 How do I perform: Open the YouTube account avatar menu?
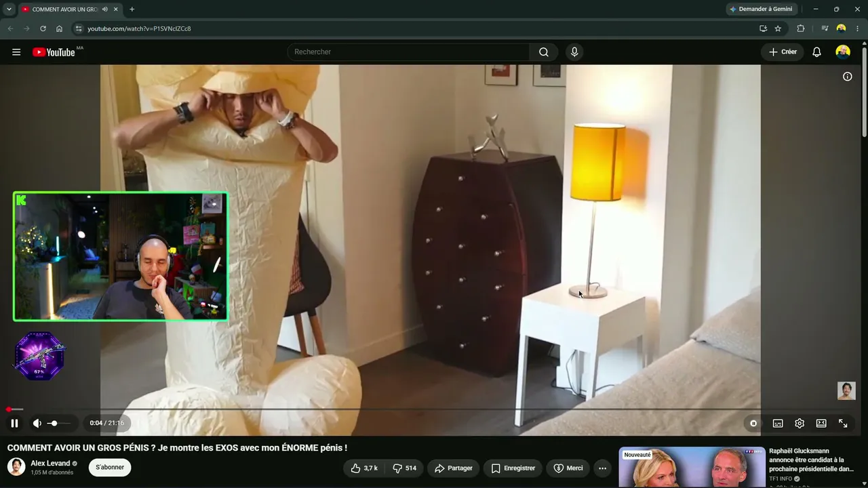(843, 52)
